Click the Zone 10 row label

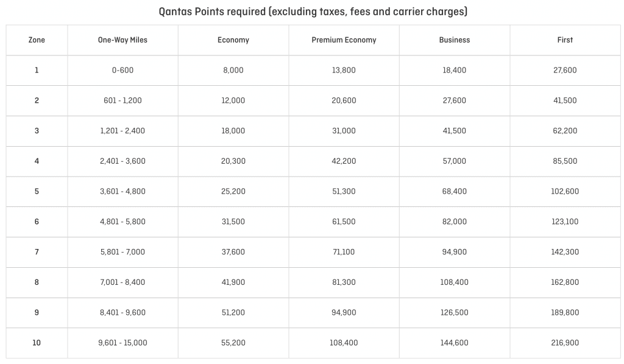click(37, 343)
